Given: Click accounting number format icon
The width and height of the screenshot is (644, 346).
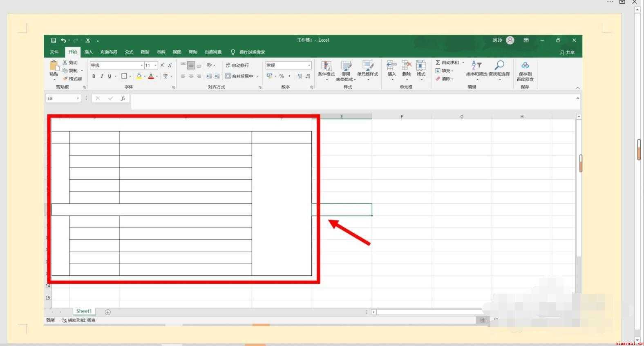Looking at the screenshot, I should tap(269, 76).
